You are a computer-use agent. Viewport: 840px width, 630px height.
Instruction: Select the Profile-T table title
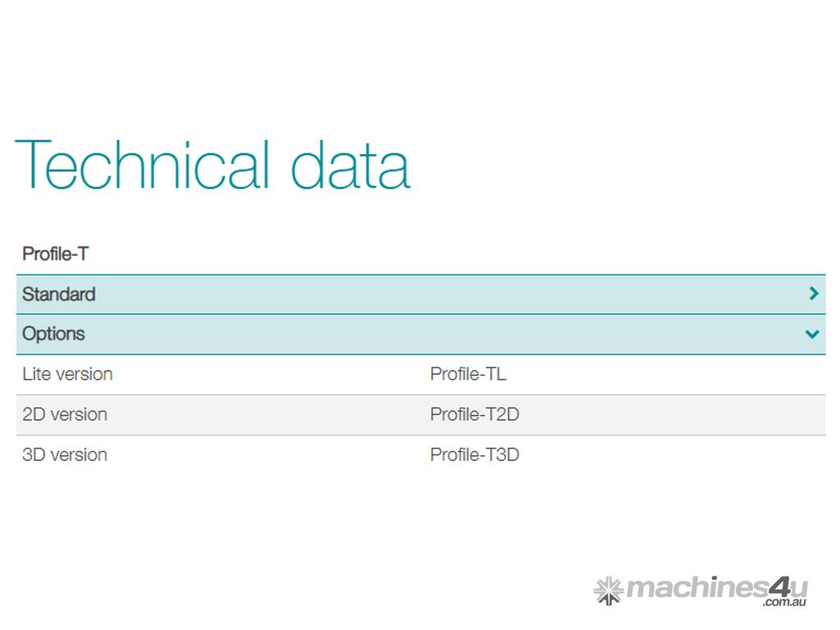(55, 254)
